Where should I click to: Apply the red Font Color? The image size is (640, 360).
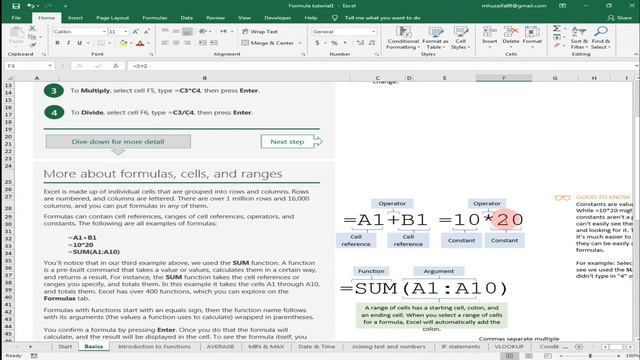[140, 43]
